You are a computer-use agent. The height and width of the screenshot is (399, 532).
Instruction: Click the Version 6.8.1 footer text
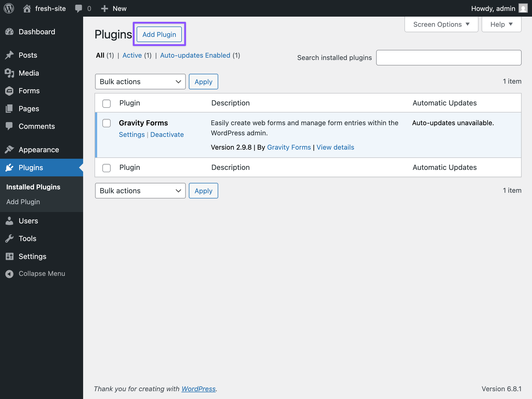click(x=501, y=389)
